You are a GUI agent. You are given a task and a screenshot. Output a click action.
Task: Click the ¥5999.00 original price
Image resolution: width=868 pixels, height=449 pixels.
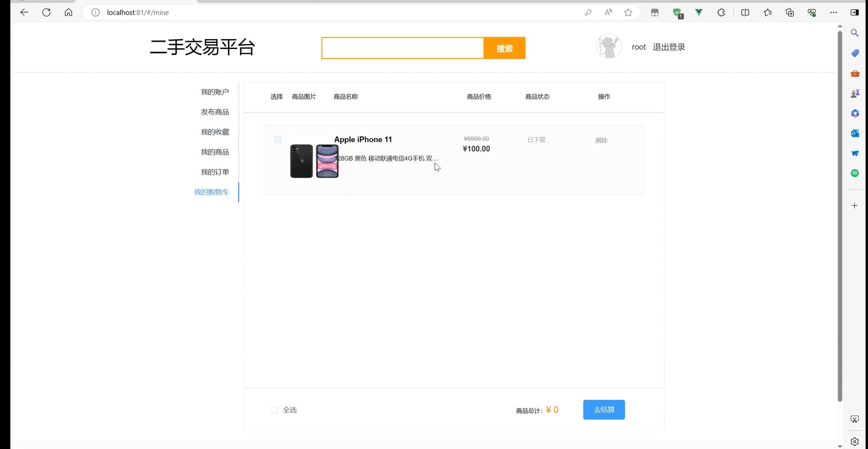pyautogui.click(x=476, y=139)
